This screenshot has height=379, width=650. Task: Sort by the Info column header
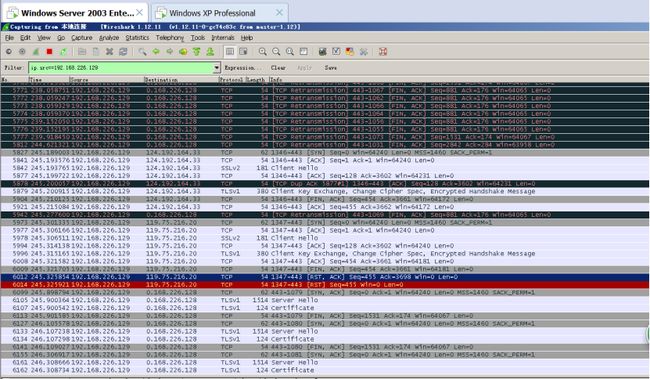click(458, 80)
